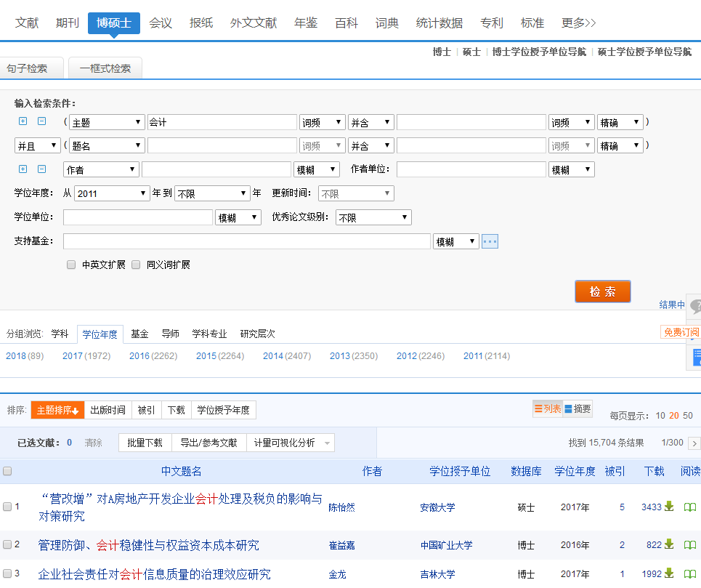Switch to the 外文文献 tab
Screen dimensions: 701x588
point(253,23)
